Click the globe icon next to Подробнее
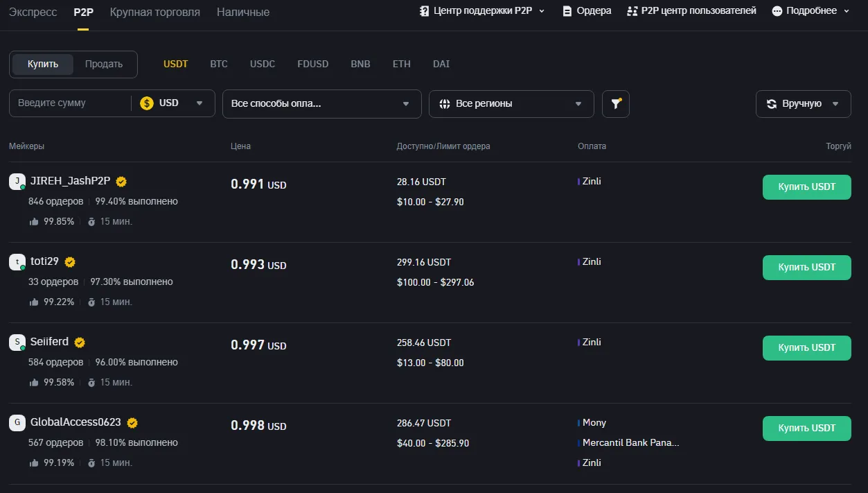 point(779,10)
